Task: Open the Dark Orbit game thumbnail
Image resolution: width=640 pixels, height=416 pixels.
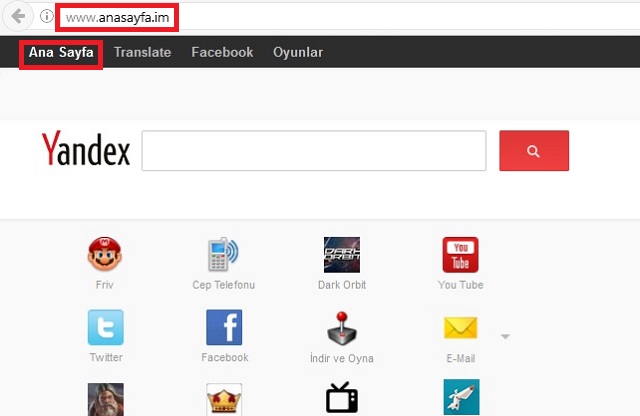Action: 342,255
